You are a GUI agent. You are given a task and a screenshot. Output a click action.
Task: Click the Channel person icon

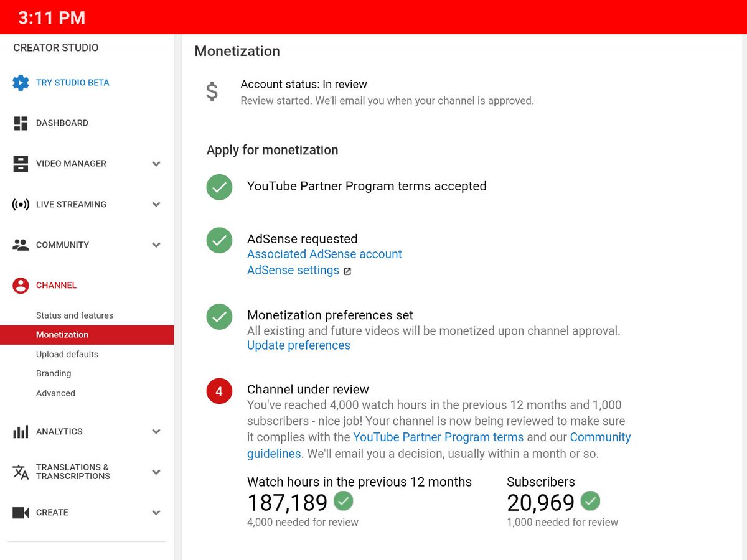[x=21, y=286]
